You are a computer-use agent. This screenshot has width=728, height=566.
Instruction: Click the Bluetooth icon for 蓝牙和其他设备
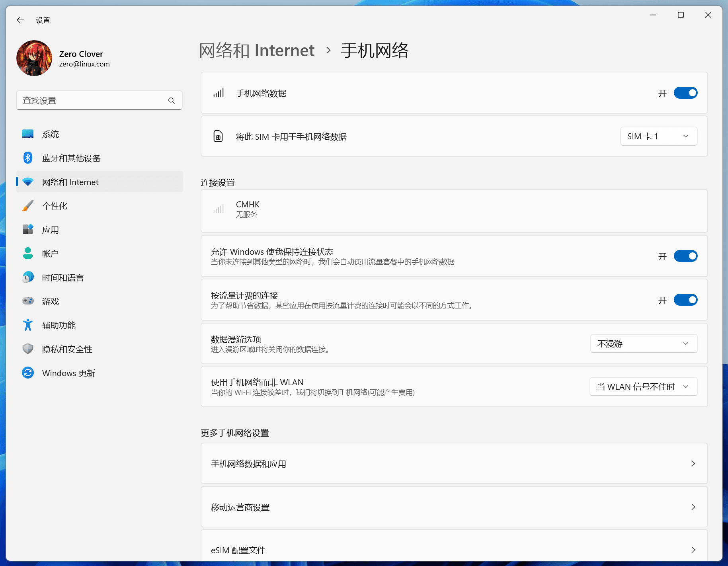pos(28,158)
